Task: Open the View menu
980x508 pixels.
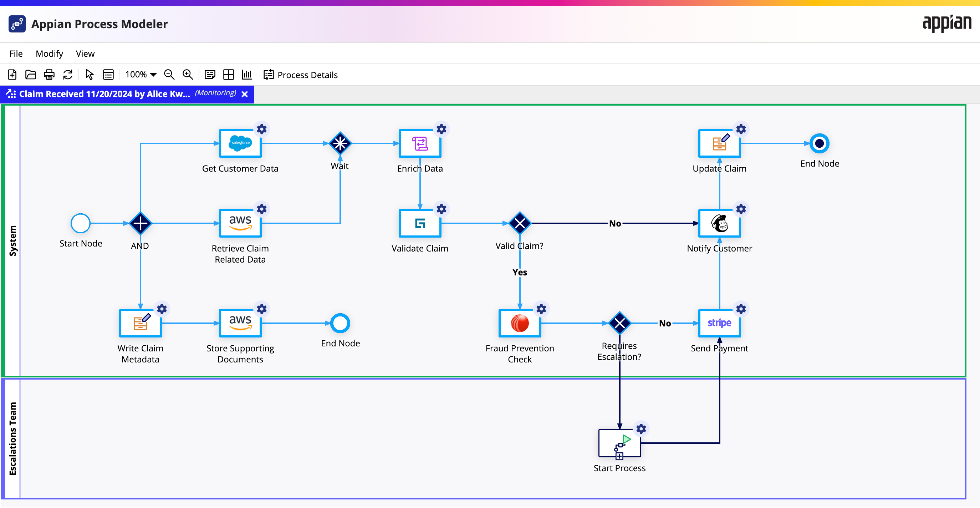Action: [x=85, y=54]
